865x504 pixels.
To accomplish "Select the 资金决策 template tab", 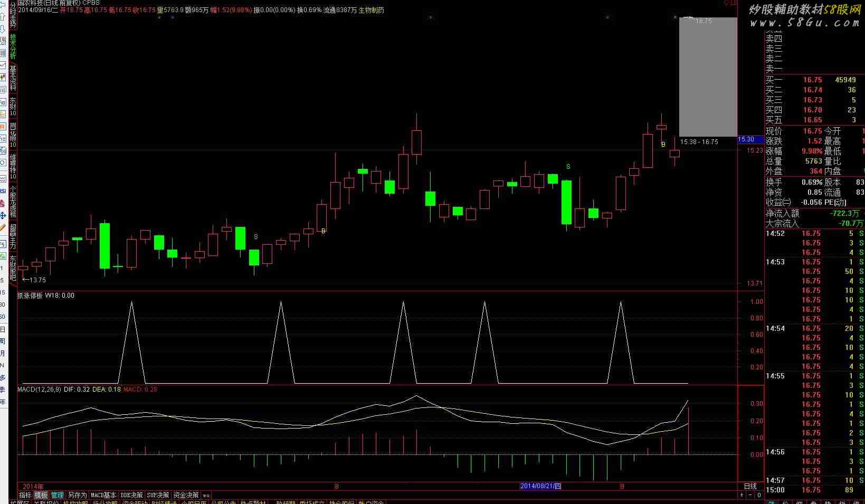I will (186, 495).
